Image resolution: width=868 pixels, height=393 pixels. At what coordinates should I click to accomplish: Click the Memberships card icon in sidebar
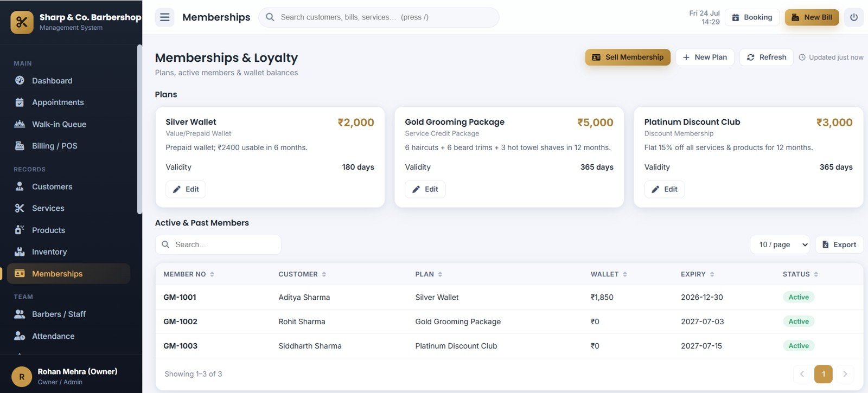[x=20, y=274]
